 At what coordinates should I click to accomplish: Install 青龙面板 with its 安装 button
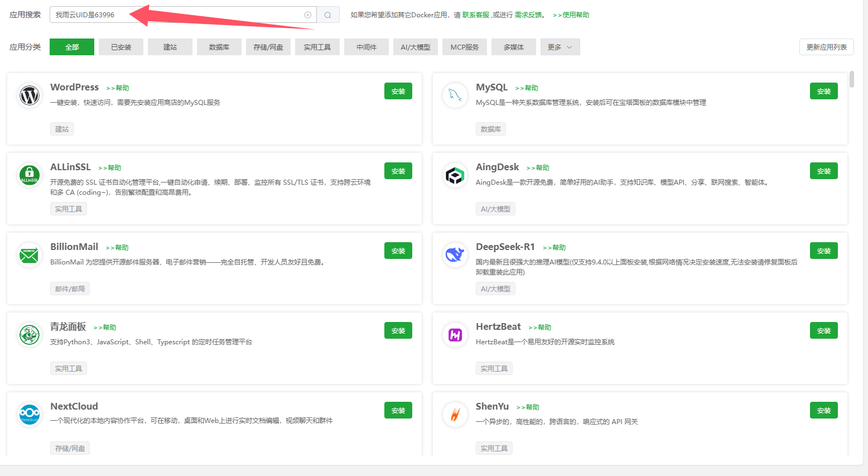pyautogui.click(x=398, y=330)
